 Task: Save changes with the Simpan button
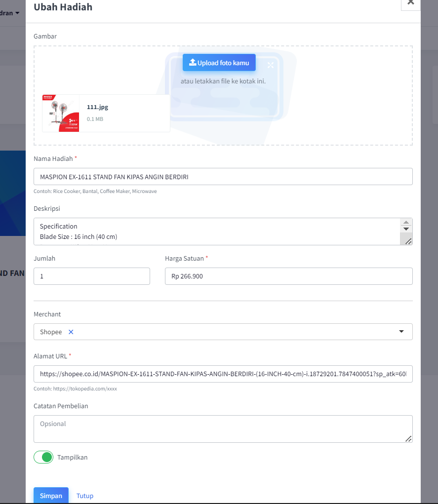[x=51, y=496]
